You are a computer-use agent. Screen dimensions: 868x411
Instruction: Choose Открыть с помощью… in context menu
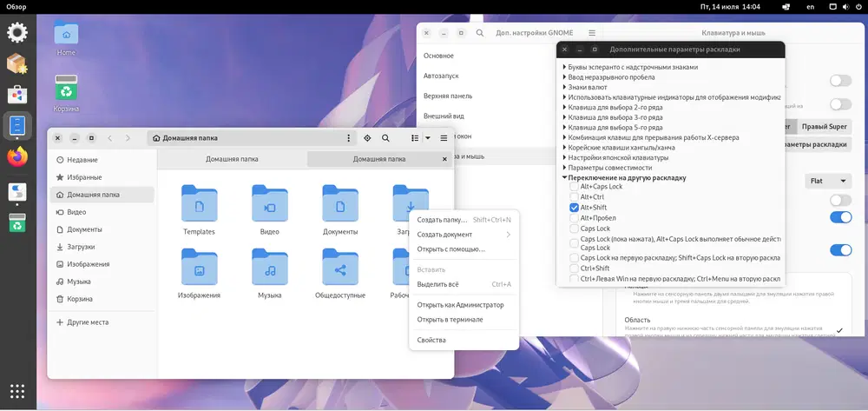464,249
